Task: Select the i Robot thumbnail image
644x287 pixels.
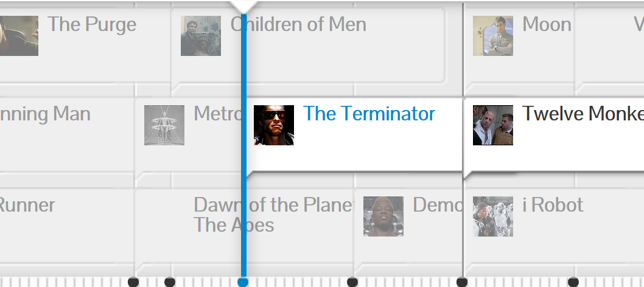Action: pos(492,216)
